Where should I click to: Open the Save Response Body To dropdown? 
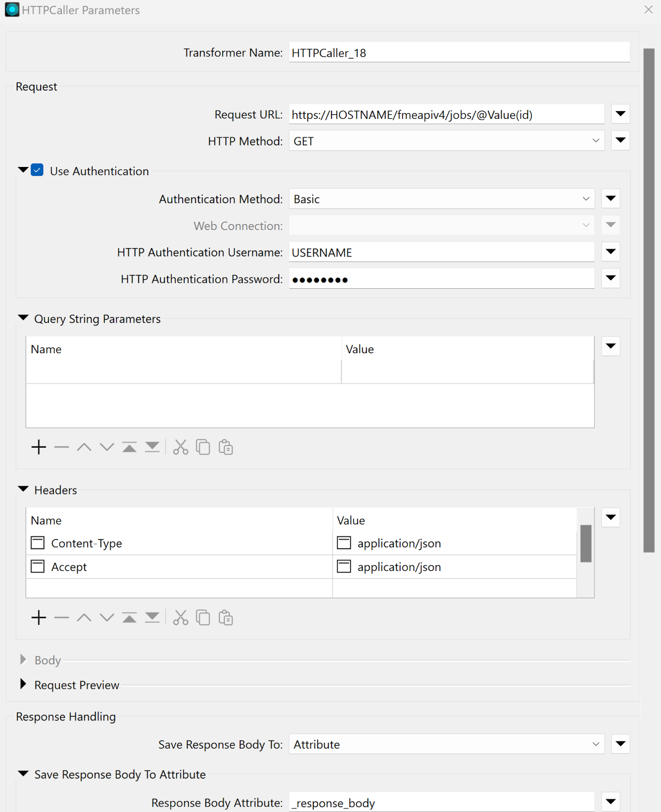point(446,745)
